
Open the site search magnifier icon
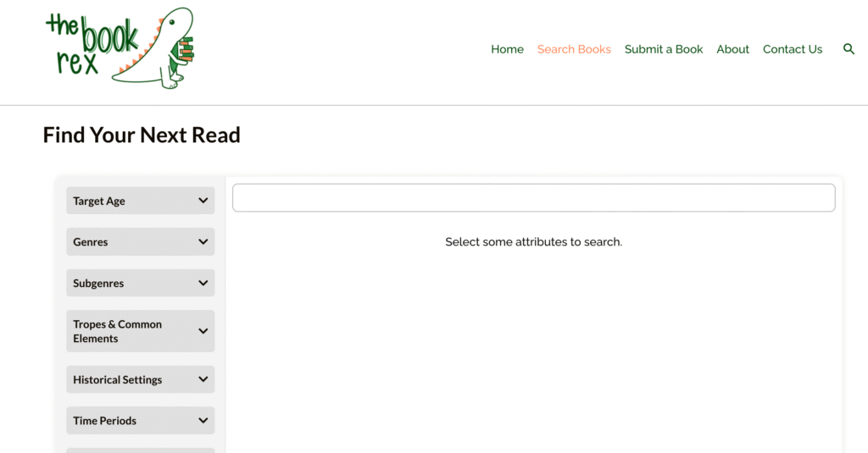(849, 49)
